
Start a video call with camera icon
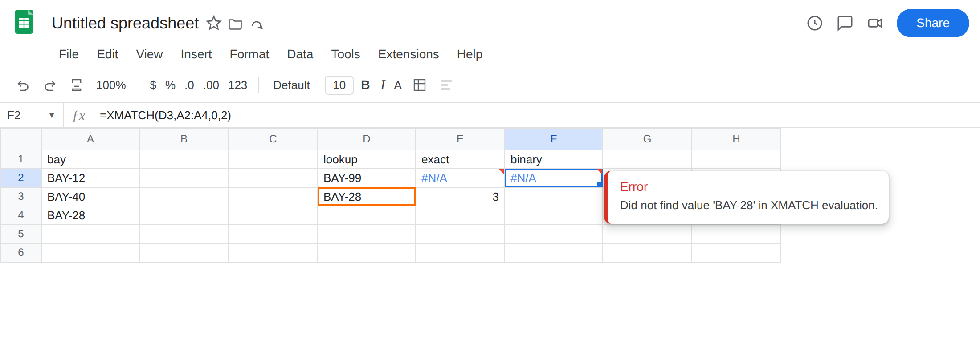875,23
